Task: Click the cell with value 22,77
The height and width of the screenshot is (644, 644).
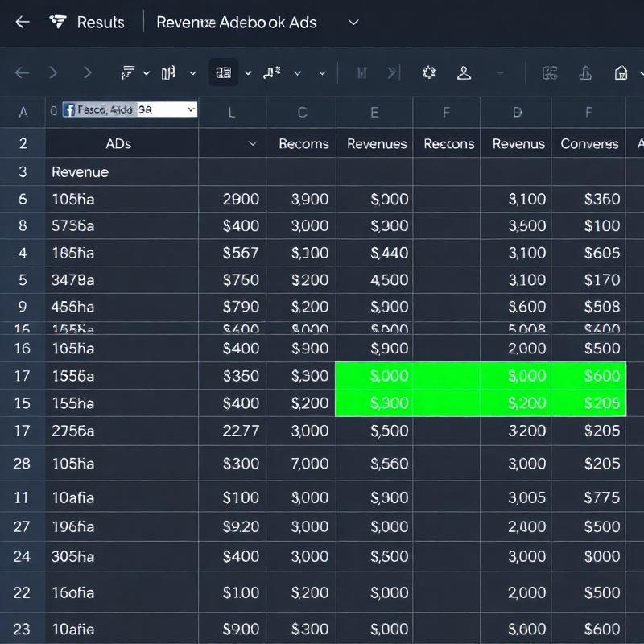Action: click(x=233, y=431)
